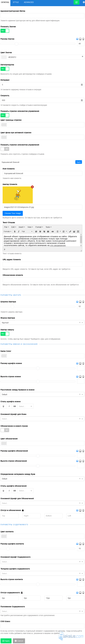Click italic button under Стиль шрифта обозначения

[x=9, y=490]
